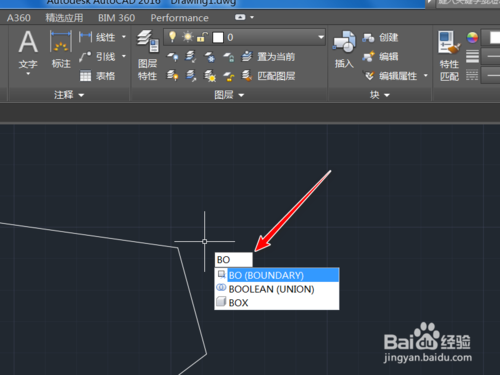The height and width of the screenshot is (375, 500).
Task: Open the Performance ribbon tab
Action: (179, 18)
